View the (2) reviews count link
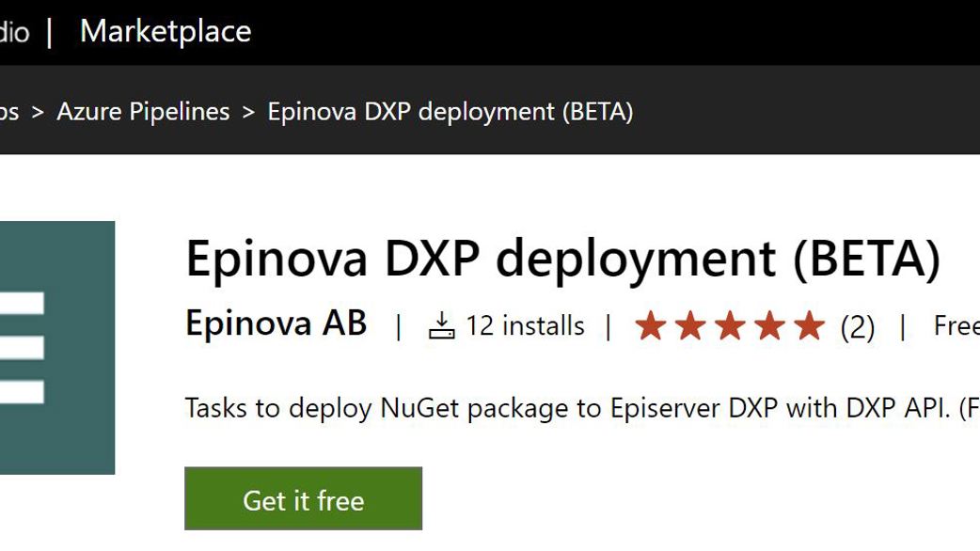Viewport: 980px width, 551px height. pyautogui.click(x=858, y=326)
